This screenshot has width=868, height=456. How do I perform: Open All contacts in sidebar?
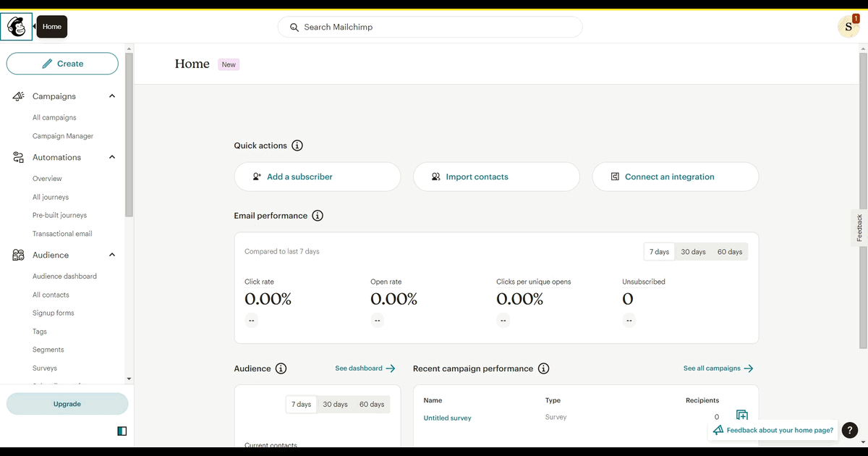click(x=51, y=295)
